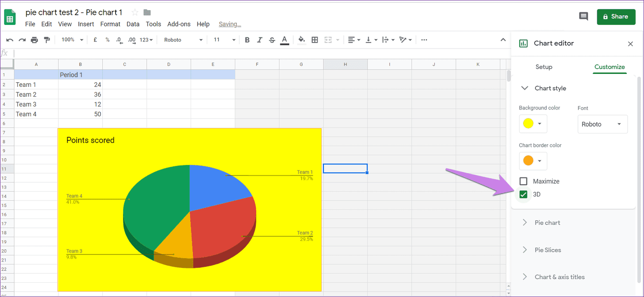This screenshot has height=297, width=644.
Task: Enable the Maximize checkbox
Action: 524,181
